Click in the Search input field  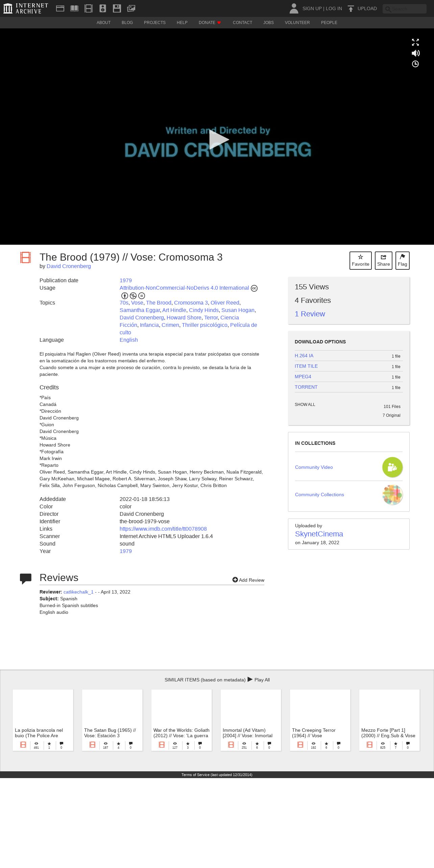405,9
